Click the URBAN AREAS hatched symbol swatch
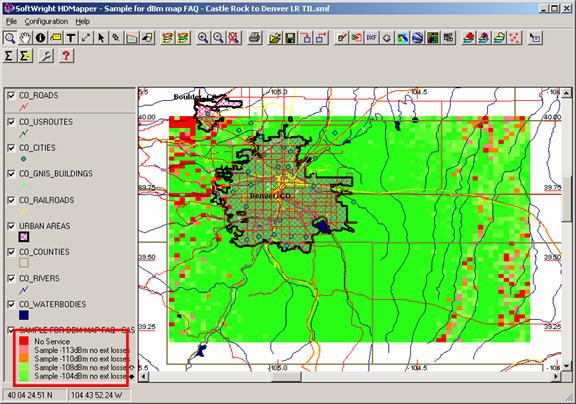The image size is (576, 404). click(24, 237)
